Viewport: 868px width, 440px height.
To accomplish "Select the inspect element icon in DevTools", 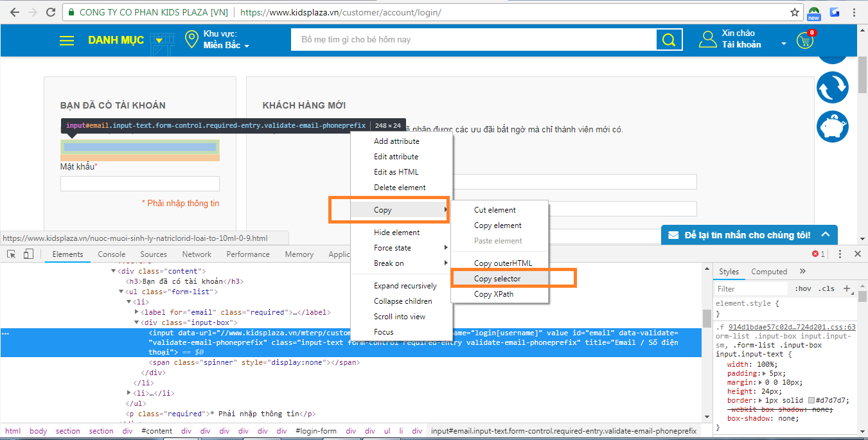I will coord(10,254).
